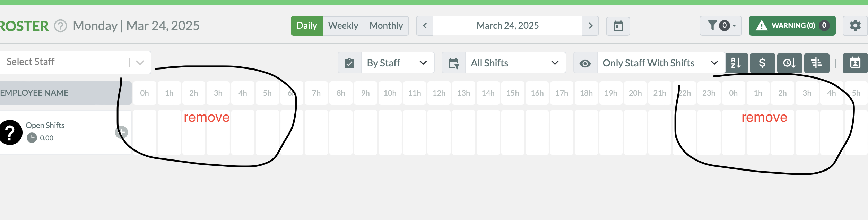Viewport: 868px width, 220px height.
Task: Click the plus icon on Open Shifts row
Action: pos(122,132)
